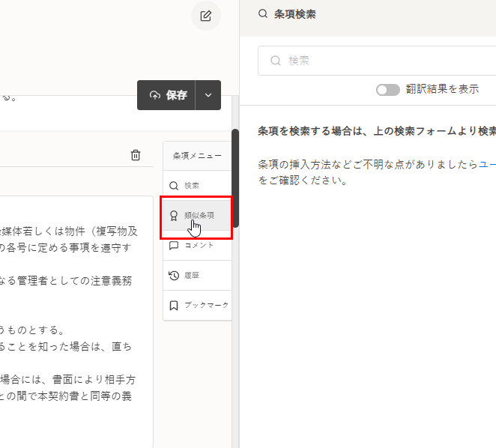
Task: Enable the 翻訳結果を表示 toggle switch
Action: coord(388,89)
